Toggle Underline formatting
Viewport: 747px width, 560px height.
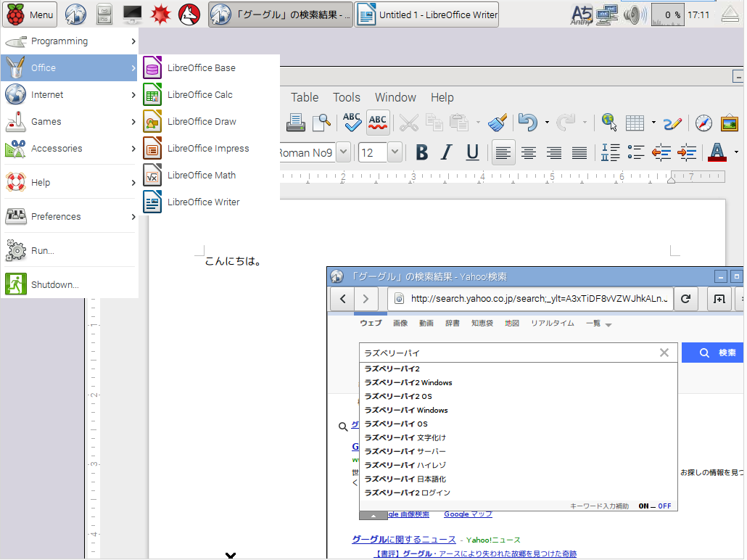tap(472, 152)
